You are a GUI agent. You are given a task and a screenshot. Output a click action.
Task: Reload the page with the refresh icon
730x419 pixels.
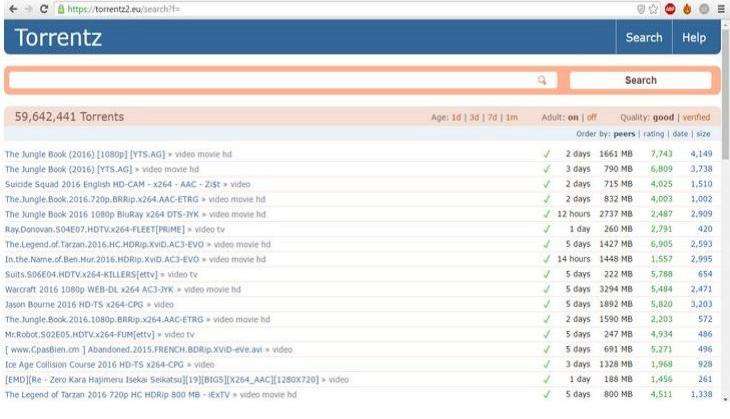43,8
